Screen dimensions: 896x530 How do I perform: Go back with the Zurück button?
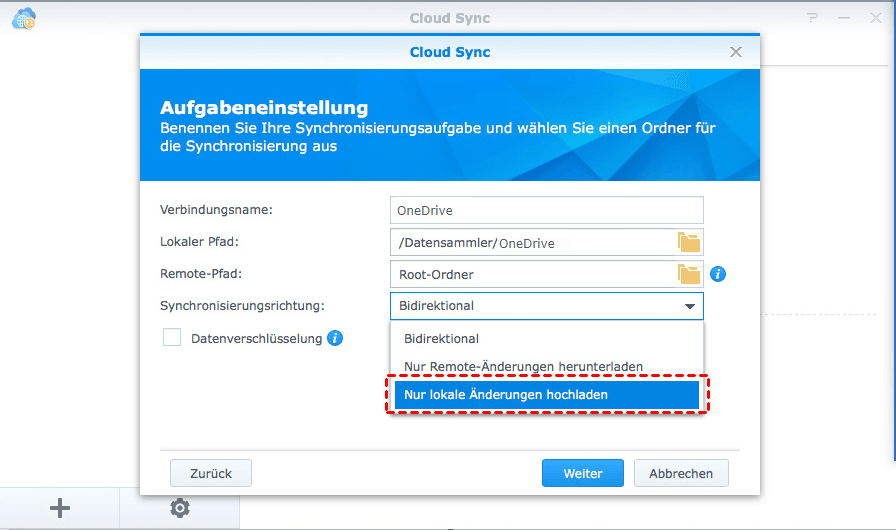210,473
